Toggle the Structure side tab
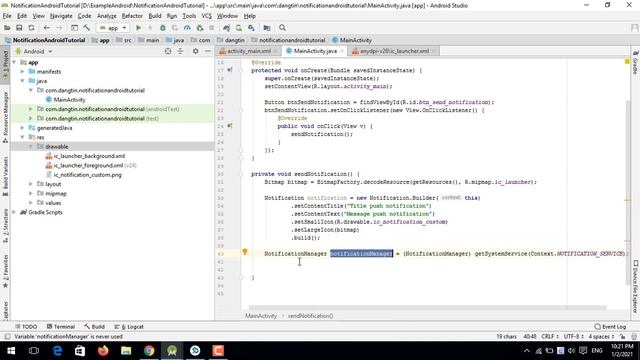The width and height of the screenshot is (640, 360). pos(5,226)
